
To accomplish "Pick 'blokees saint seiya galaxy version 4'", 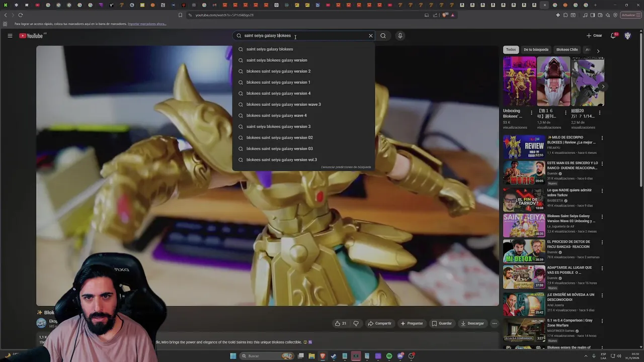I will pyautogui.click(x=303, y=94).
